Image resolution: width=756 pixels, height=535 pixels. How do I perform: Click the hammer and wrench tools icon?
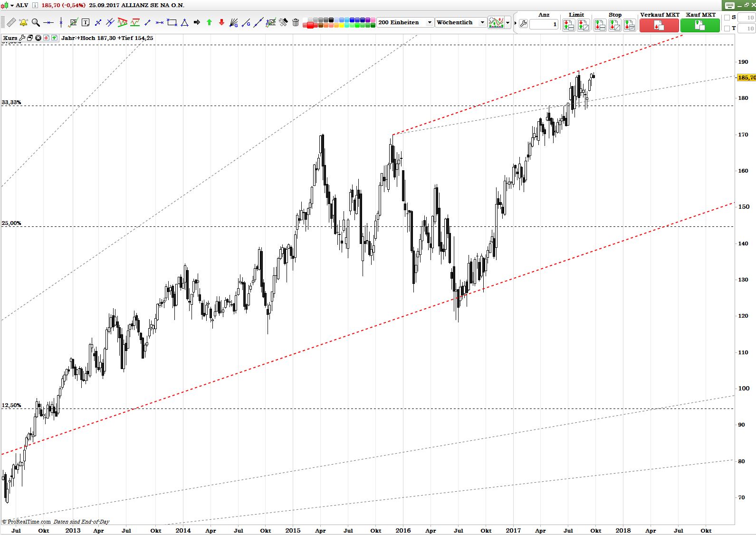(x=283, y=22)
